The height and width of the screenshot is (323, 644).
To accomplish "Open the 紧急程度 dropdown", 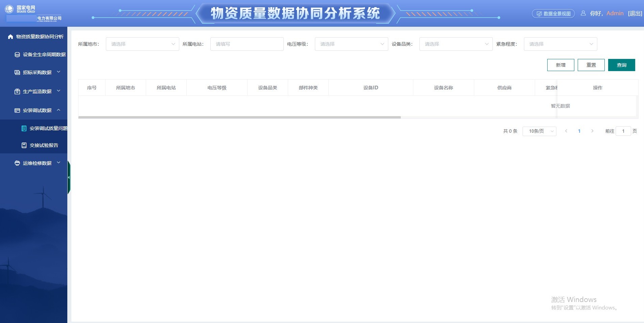I will pyautogui.click(x=560, y=44).
